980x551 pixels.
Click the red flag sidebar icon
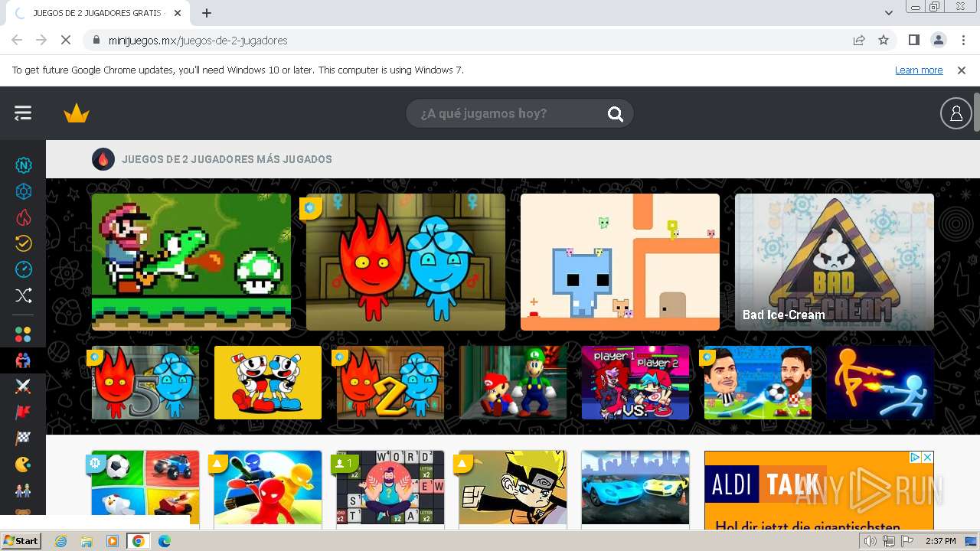tap(24, 412)
